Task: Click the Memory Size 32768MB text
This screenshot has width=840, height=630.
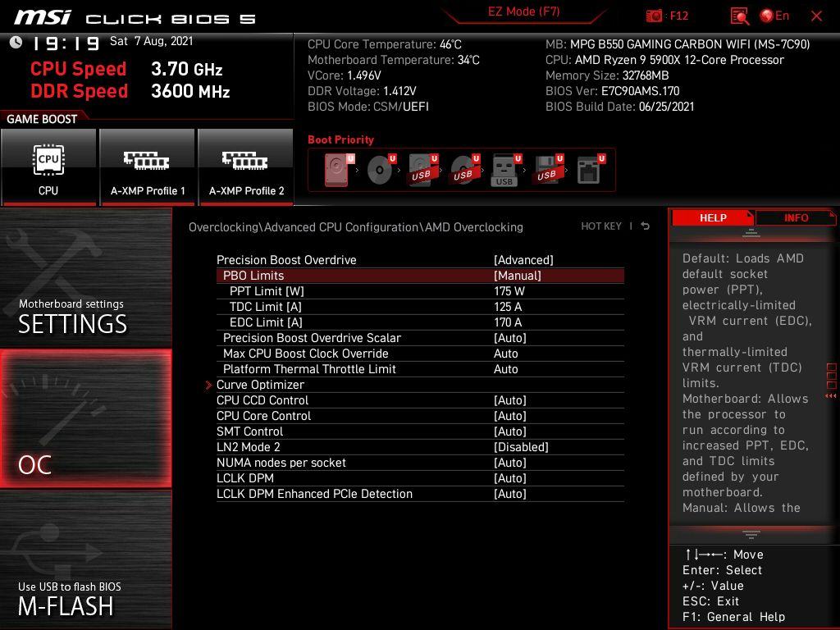Action: pos(607,75)
